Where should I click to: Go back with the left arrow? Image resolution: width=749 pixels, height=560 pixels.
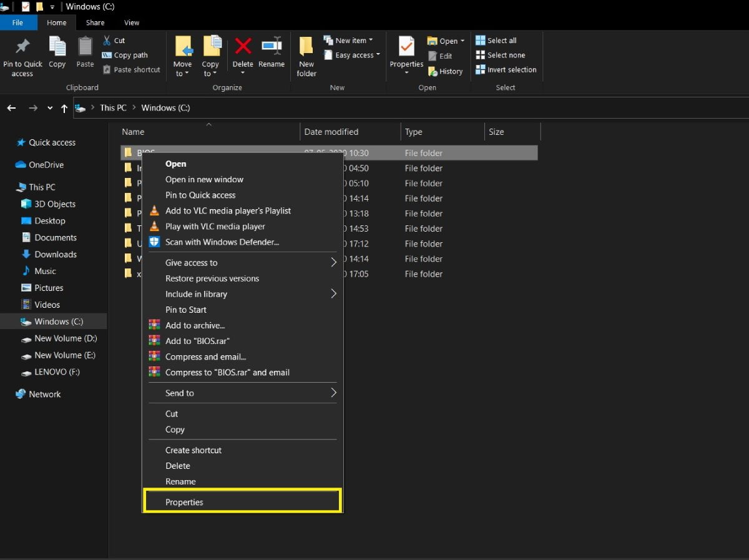tap(11, 108)
